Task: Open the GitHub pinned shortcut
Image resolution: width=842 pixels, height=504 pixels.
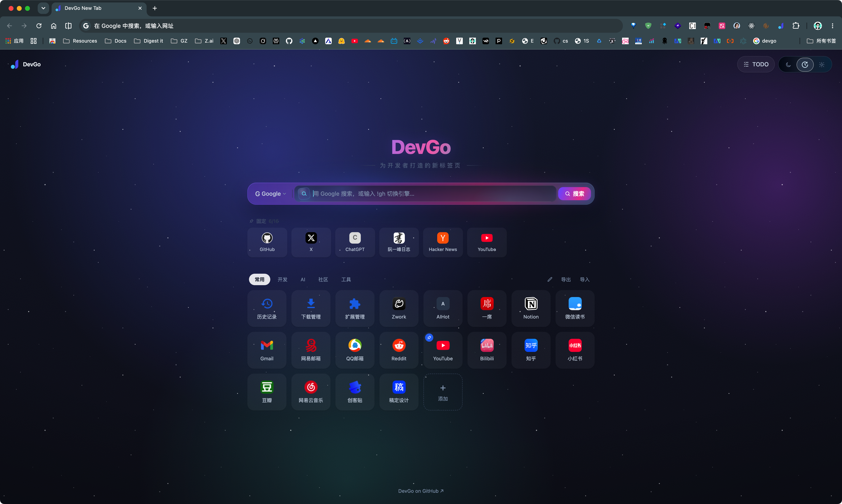Action: (267, 242)
